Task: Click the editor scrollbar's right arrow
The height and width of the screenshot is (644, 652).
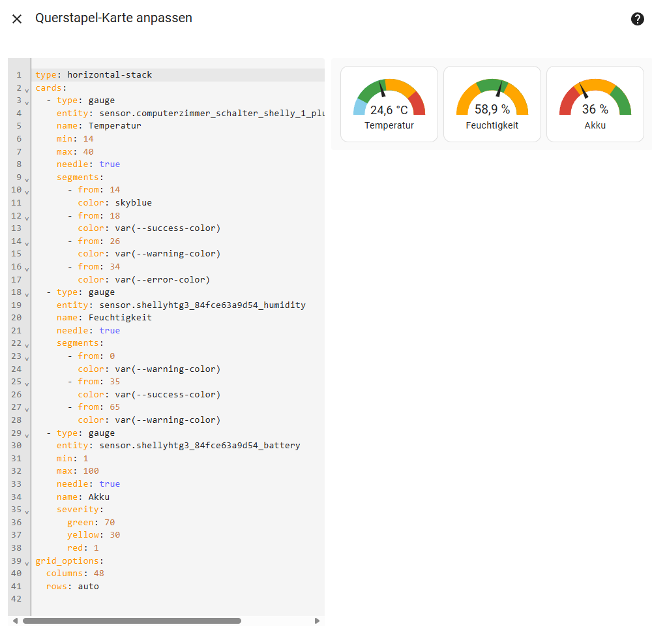Action: pos(317,621)
